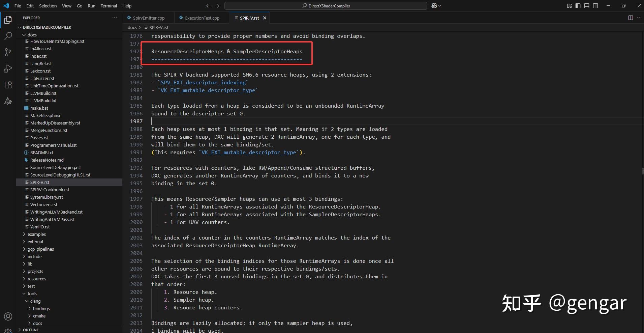Viewport: 644px width, 333px height.
Task: Collapse the docs folder
Action: [x=69, y=35]
